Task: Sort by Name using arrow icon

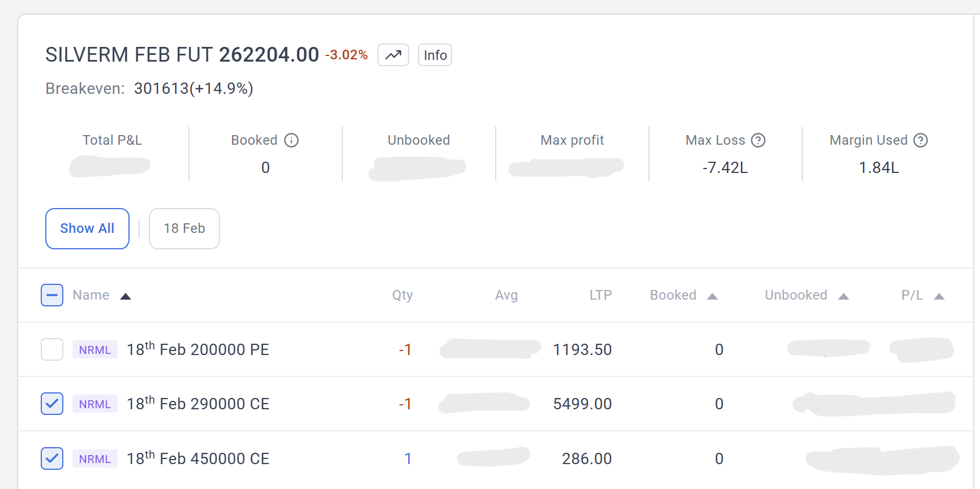Action: click(126, 296)
